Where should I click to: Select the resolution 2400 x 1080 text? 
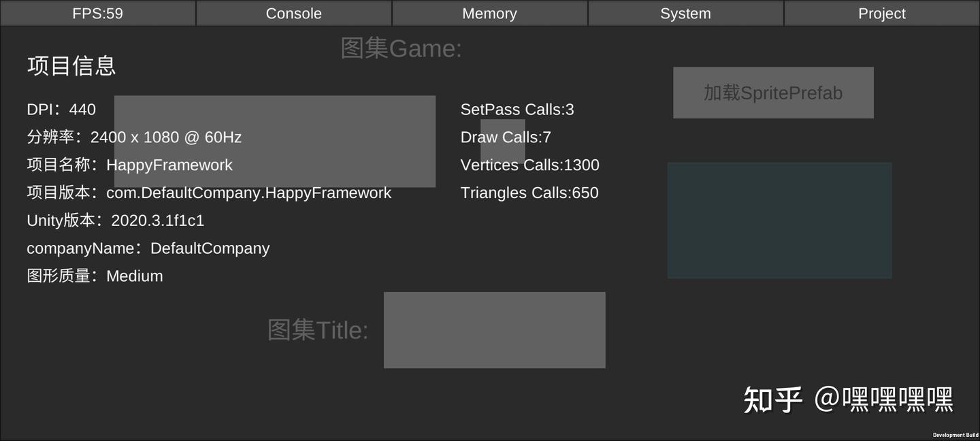click(133, 137)
